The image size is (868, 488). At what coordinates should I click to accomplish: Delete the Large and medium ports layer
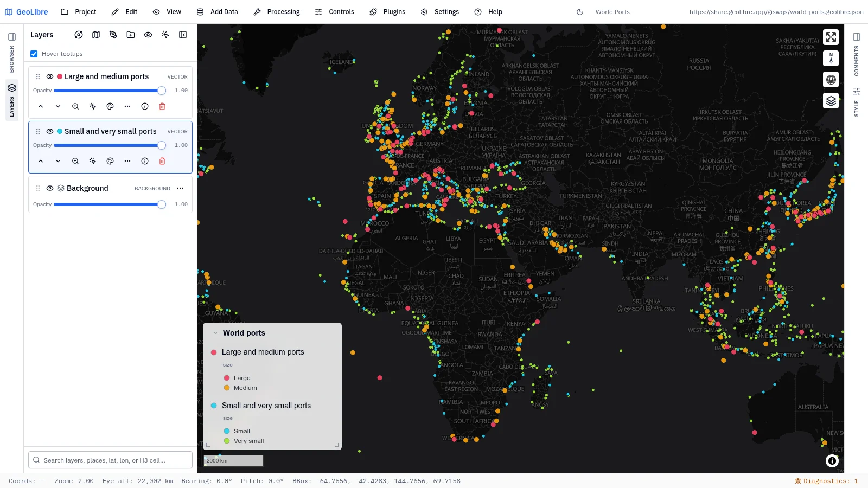click(162, 106)
